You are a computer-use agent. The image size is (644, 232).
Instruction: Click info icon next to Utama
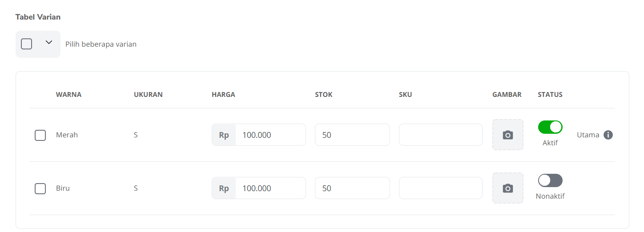pos(608,135)
